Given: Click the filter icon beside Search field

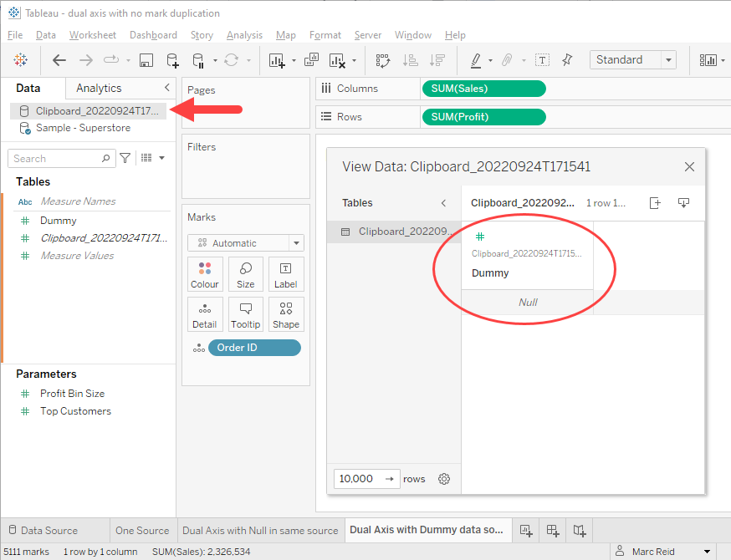Looking at the screenshot, I should [x=125, y=158].
